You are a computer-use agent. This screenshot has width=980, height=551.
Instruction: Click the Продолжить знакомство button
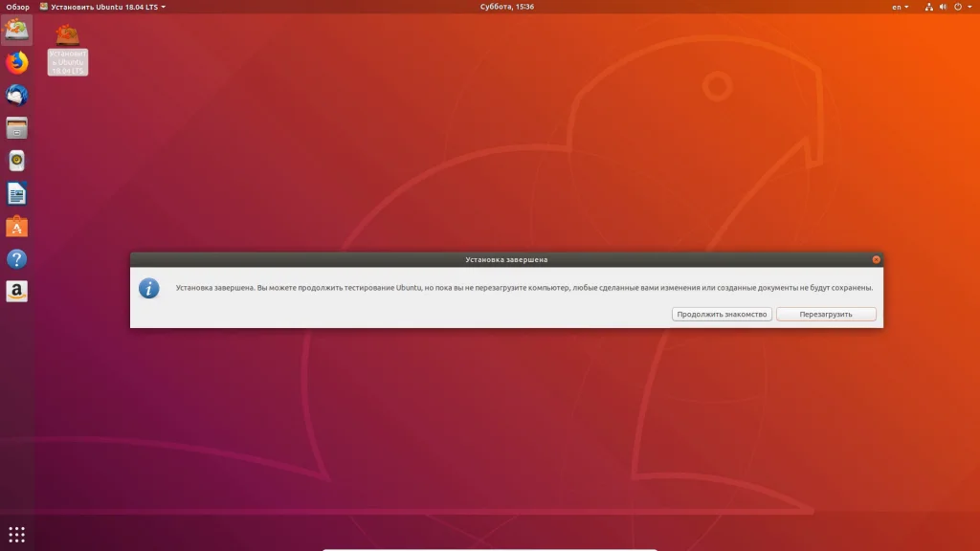(x=722, y=314)
